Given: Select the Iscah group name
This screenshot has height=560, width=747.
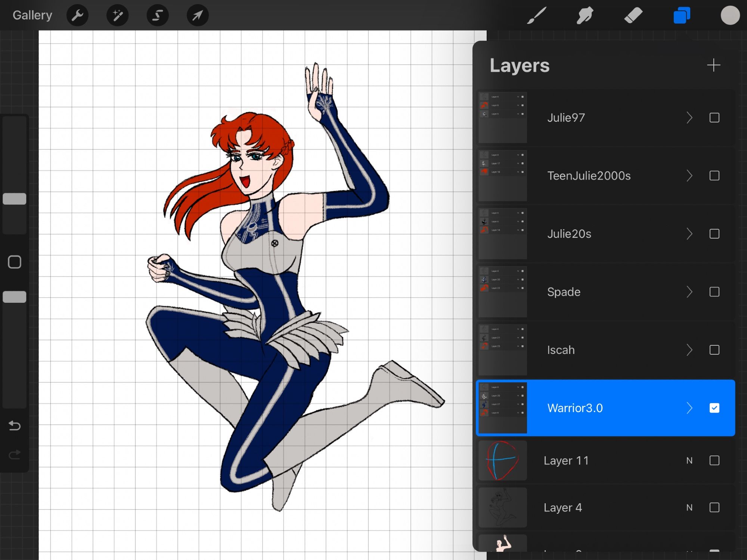Looking at the screenshot, I should (x=561, y=350).
